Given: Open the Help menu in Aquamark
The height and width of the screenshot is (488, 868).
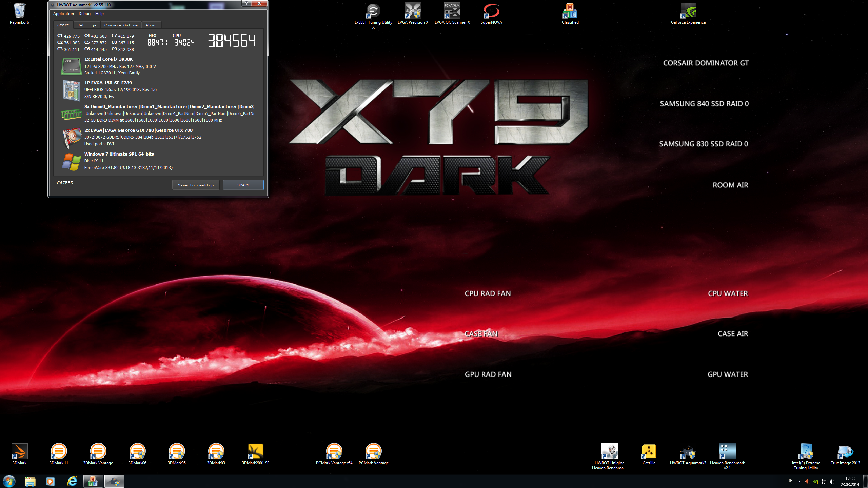Looking at the screenshot, I should click(x=99, y=14).
